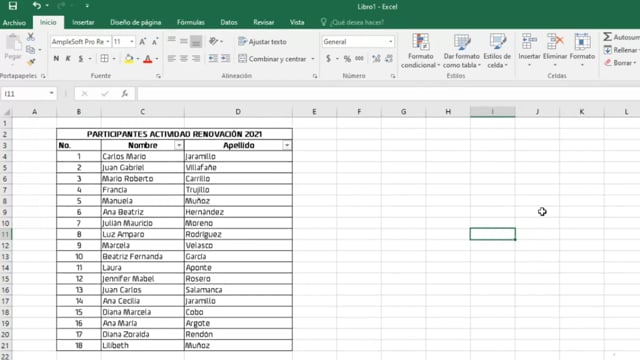Click the currency dollar format icon
This screenshot has height=360, width=640.
(328, 59)
